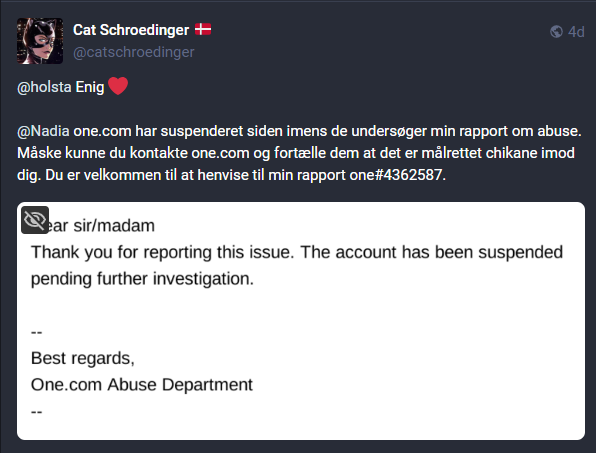Open the @catschroedinger handle profile
This screenshot has height=453, width=596.
click(x=133, y=52)
